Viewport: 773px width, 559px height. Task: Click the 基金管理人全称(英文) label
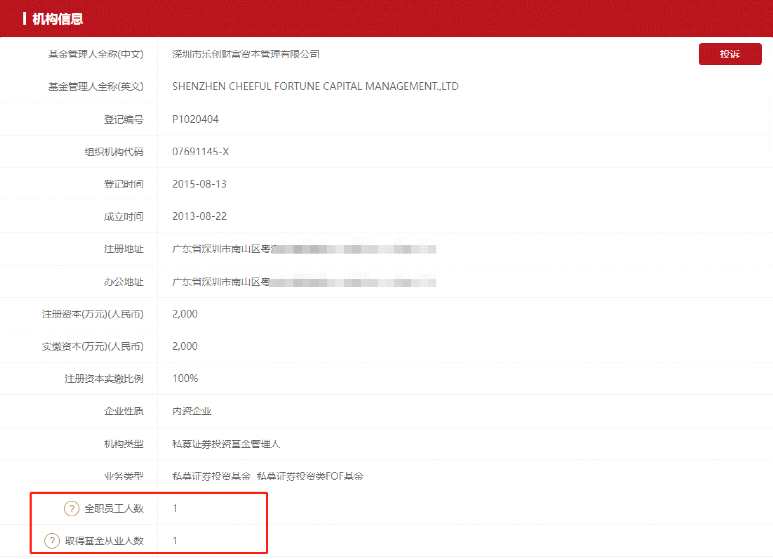coord(96,86)
